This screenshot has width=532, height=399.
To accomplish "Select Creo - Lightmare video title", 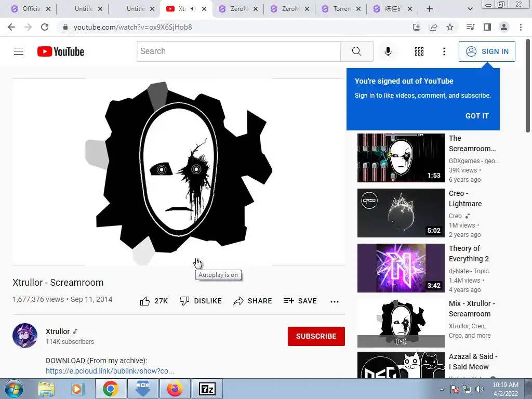I will coord(465,198).
